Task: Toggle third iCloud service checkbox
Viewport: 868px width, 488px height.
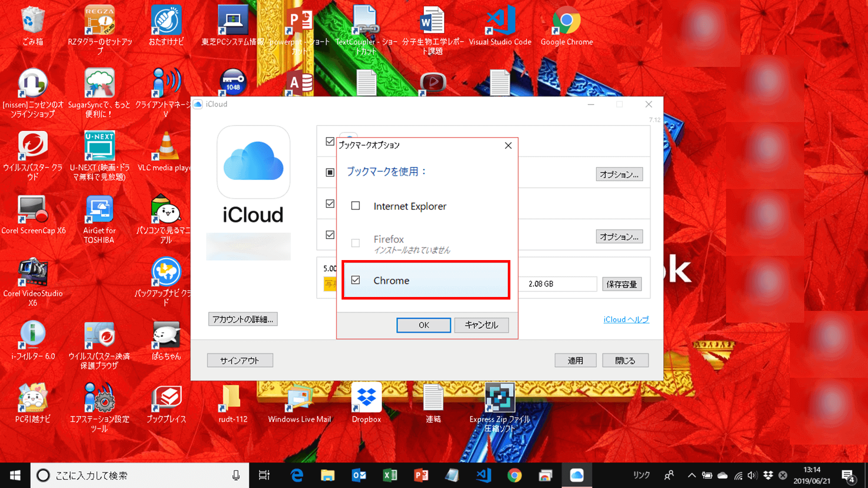Action: coord(330,204)
